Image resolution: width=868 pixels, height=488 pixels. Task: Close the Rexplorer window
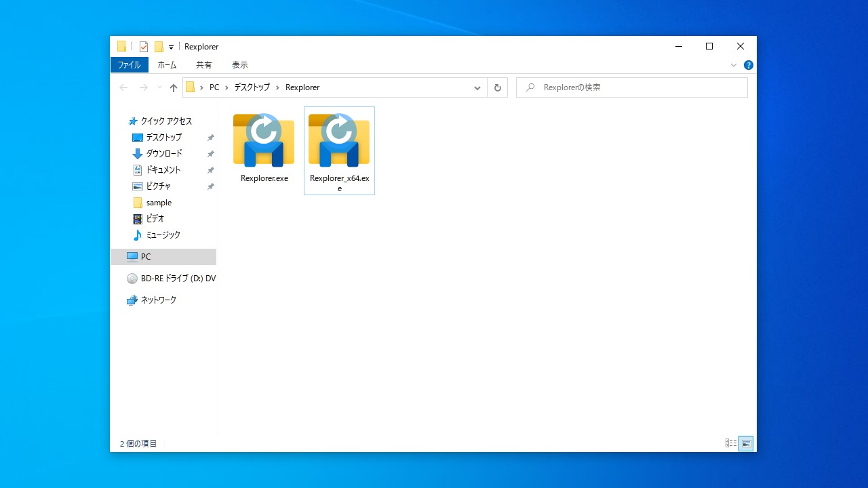741,46
